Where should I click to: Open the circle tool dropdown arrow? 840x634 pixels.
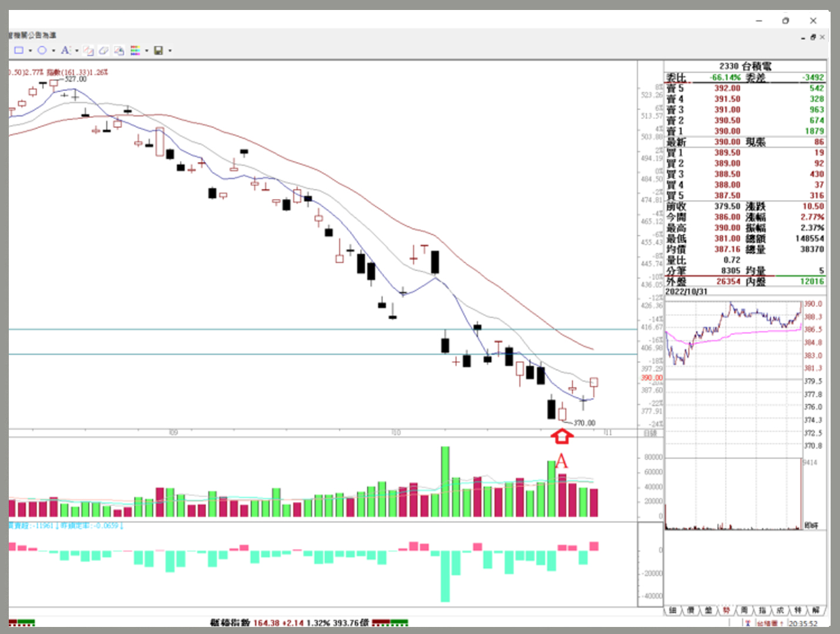pos(53,50)
